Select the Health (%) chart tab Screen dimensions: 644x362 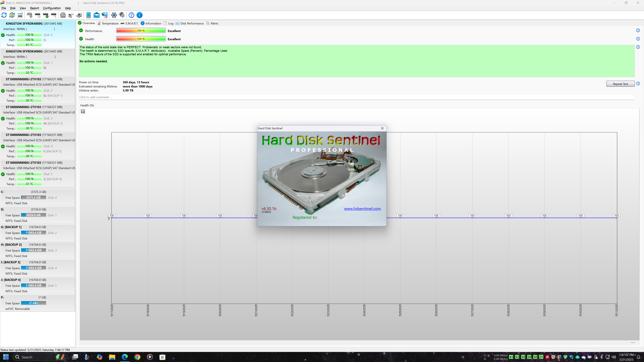coord(87,105)
